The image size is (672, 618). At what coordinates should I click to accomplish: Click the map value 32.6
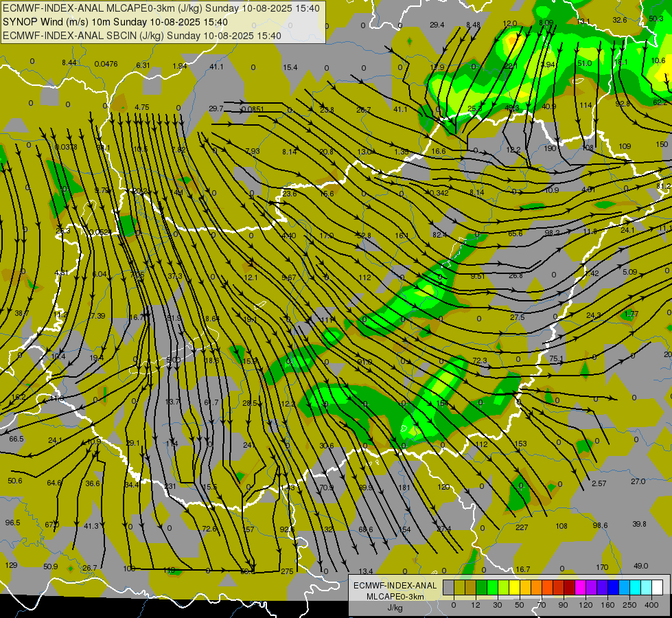pyautogui.click(x=619, y=20)
